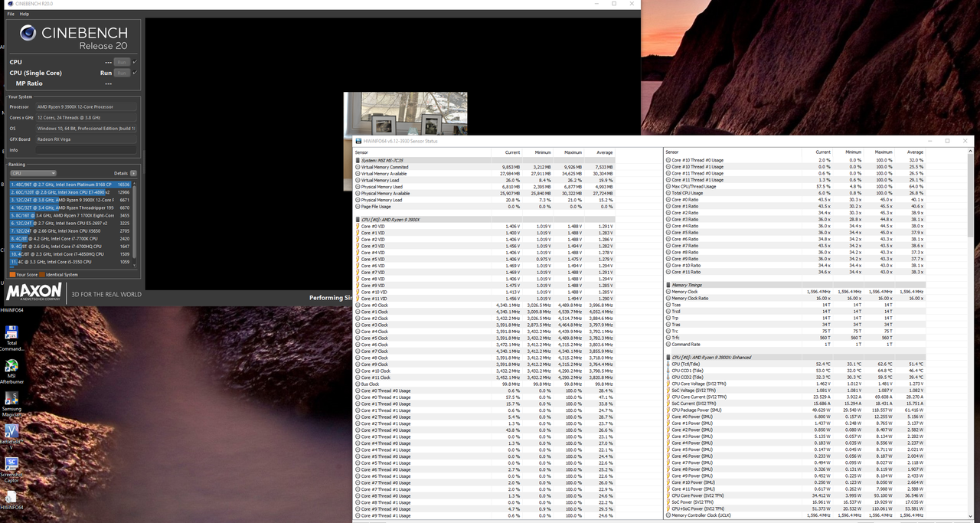
Task: Click the Minimum column header in left sensor pane
Action: pos(543,152)
